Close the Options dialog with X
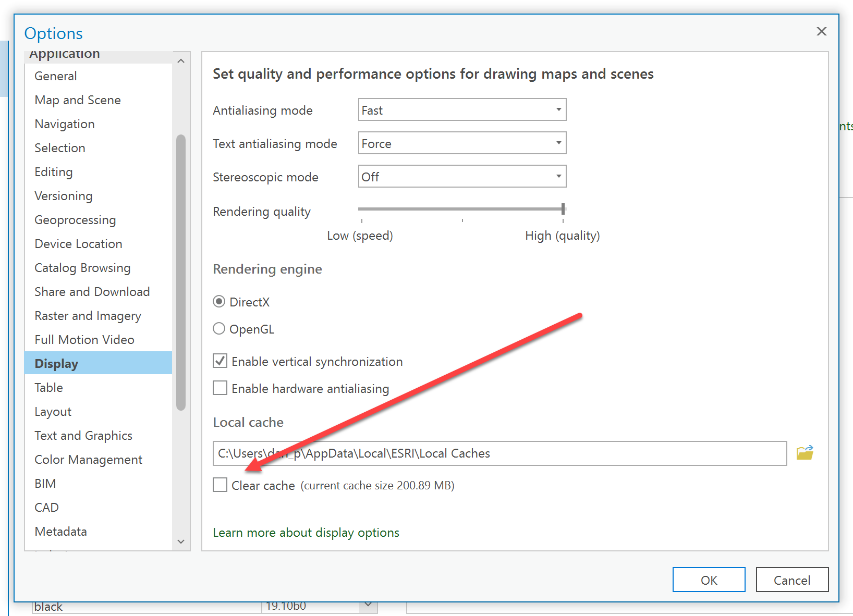This screenshot has height=616, width=853. [821, 31]
